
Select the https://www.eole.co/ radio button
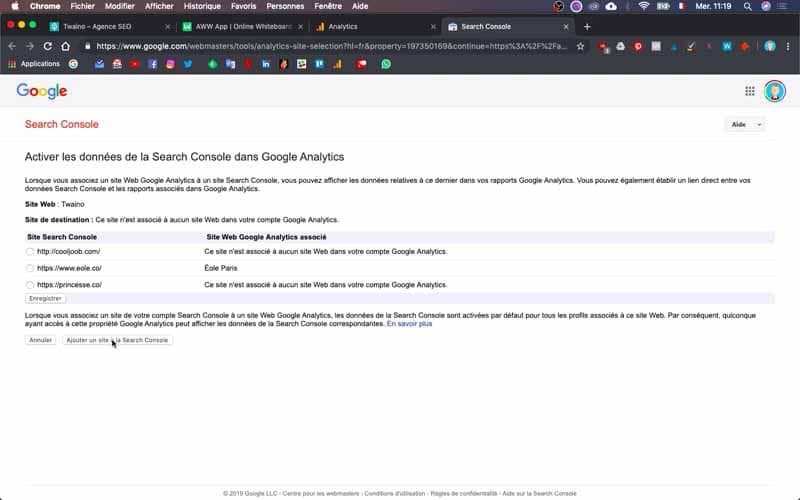tap(30, 268)
